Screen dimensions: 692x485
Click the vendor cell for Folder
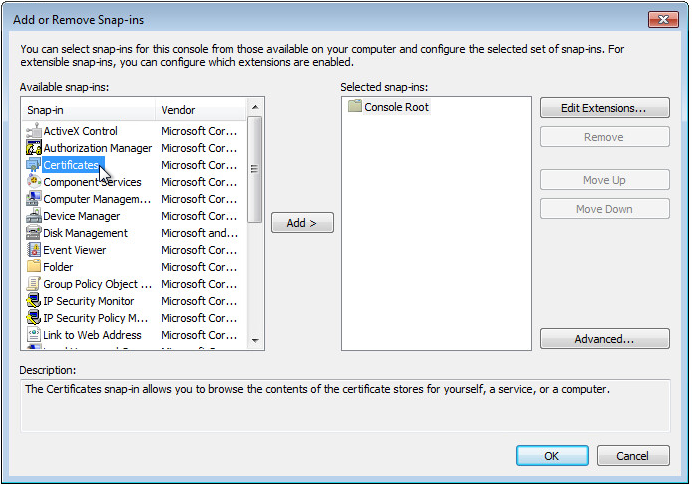tap(199, 267)
